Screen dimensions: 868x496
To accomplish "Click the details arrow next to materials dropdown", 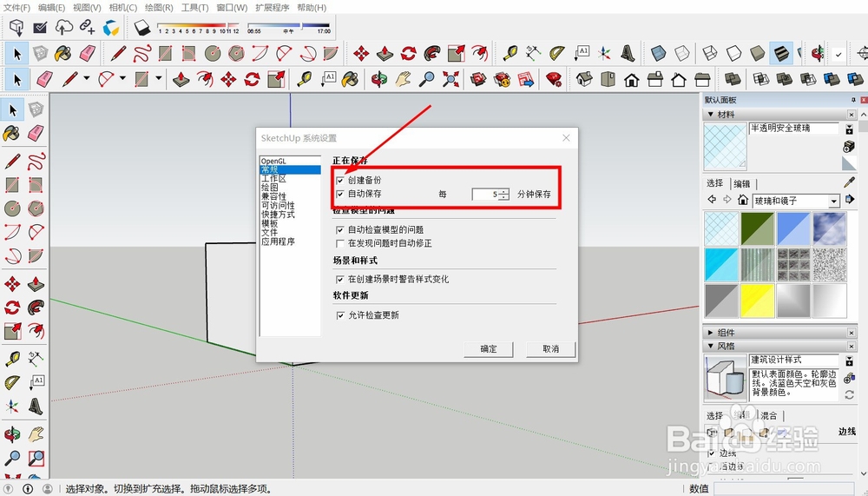I will (x=851, y=200).
